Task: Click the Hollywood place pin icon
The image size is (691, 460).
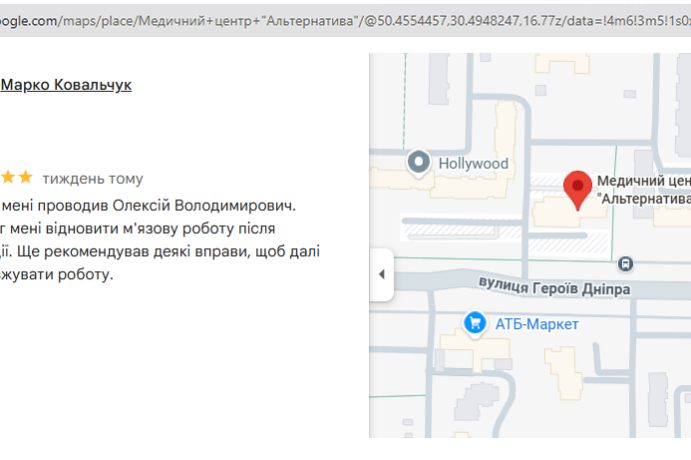Action: pyautogui.click(x=420, y=163)
